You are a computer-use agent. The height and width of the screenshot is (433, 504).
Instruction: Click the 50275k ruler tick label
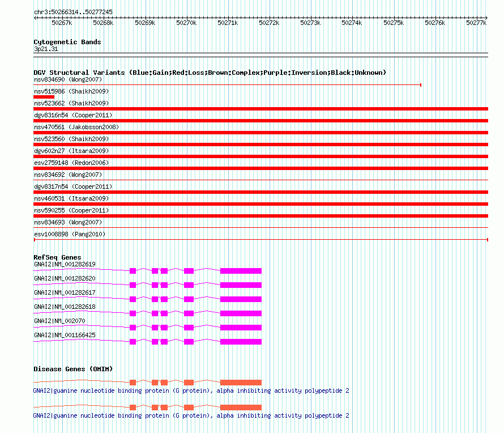(x=394, y=23)
